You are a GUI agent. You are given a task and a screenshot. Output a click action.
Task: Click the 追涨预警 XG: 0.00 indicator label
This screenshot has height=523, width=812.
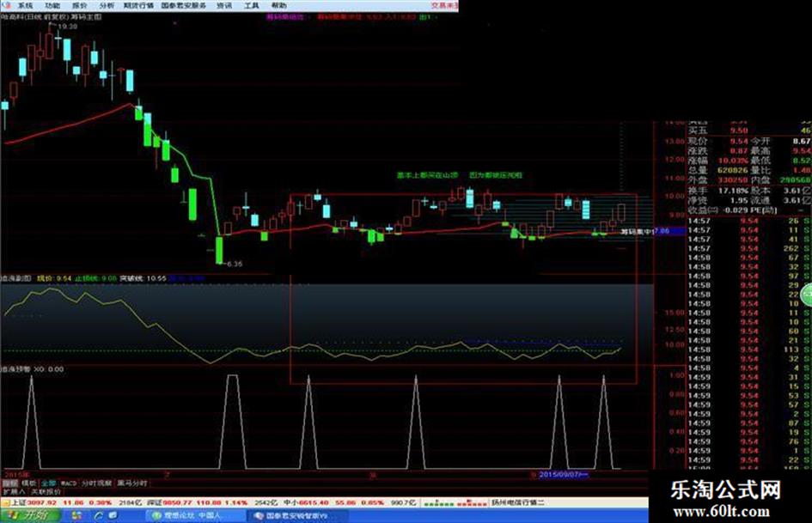click(33, 369)
